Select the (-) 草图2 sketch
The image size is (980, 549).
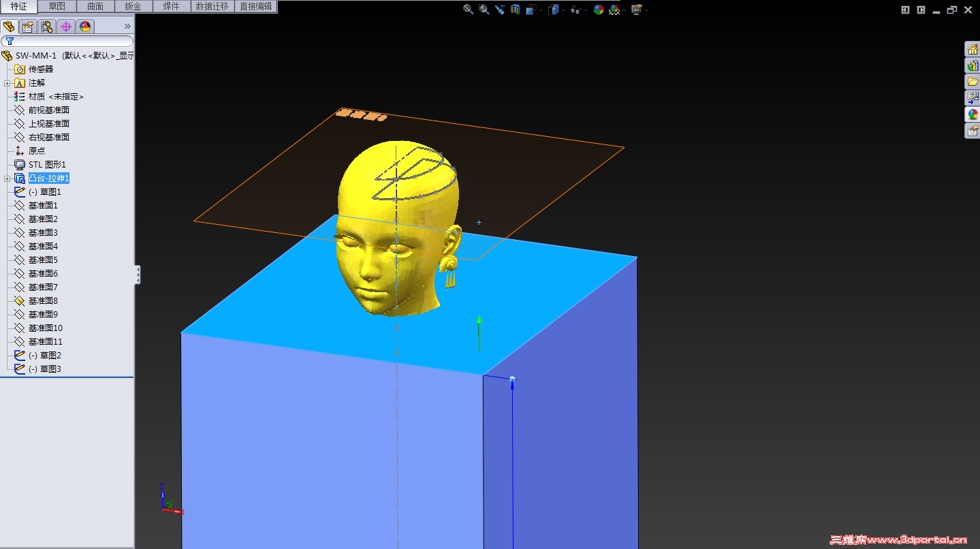[38, 356]
